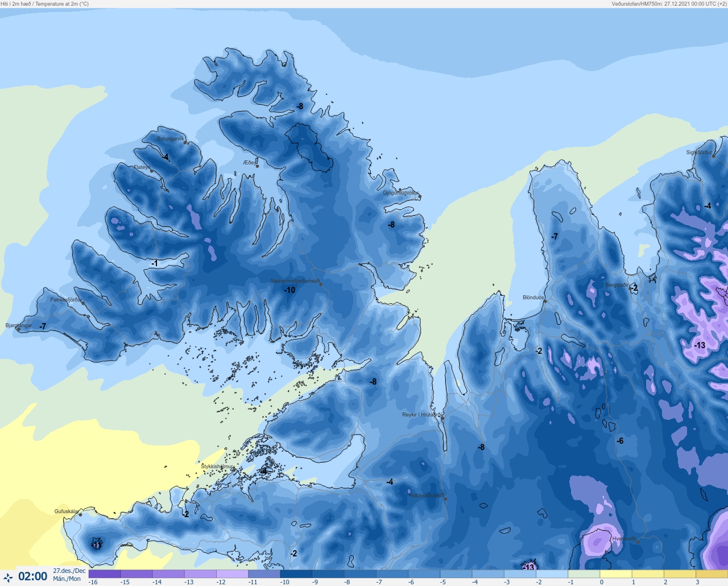Click the Stykkishólmur station label
This screenshot has height=586, width=728.
[x=217, y=467]
